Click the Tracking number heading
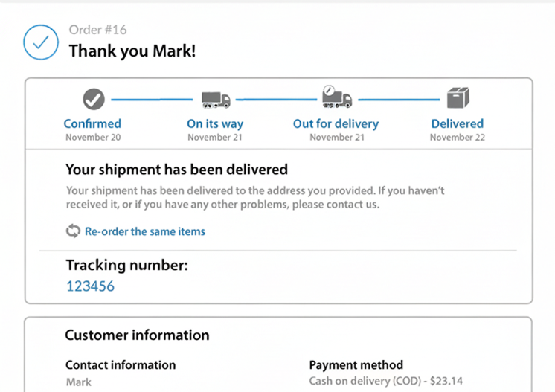This screenshot has width=555, height=392. point(126,265)
